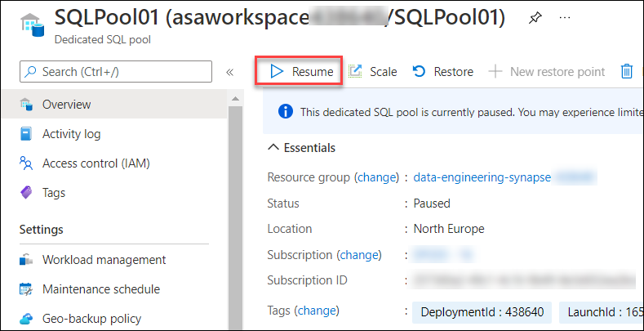
Task: Click the Overview sidebar icon
Action: coord(26,105)
